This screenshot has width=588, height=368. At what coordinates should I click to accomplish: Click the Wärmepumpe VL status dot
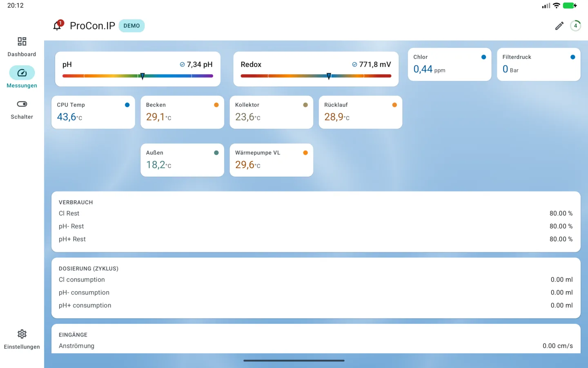coord(305,153)
